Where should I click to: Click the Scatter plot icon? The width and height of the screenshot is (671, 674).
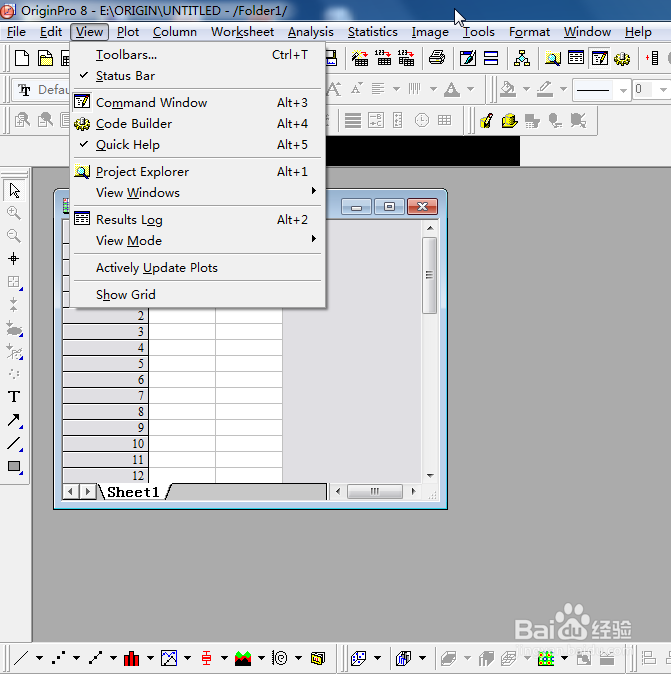[x=58, y=658]
